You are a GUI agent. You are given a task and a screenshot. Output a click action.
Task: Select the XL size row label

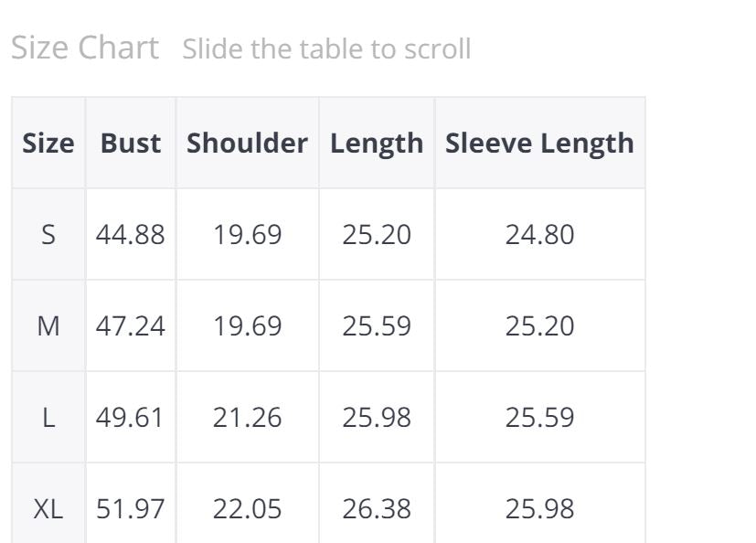click(x=48, y=509)
